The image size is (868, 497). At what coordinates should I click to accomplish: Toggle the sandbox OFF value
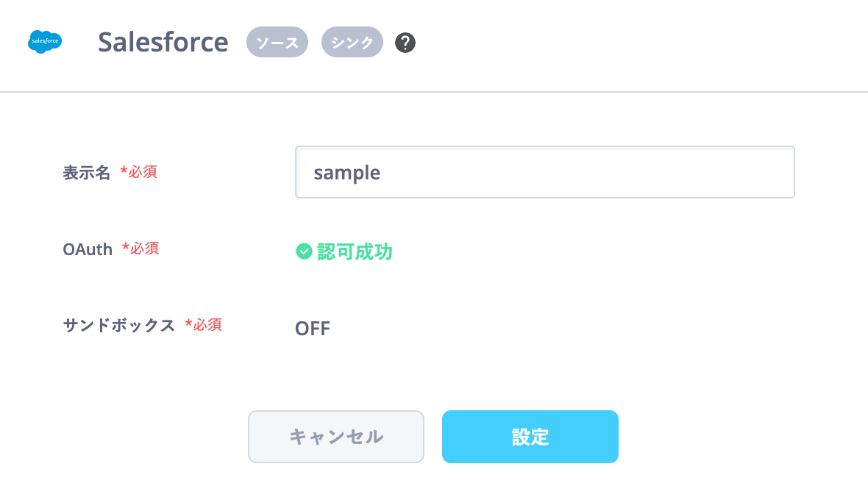pos(313,329)
